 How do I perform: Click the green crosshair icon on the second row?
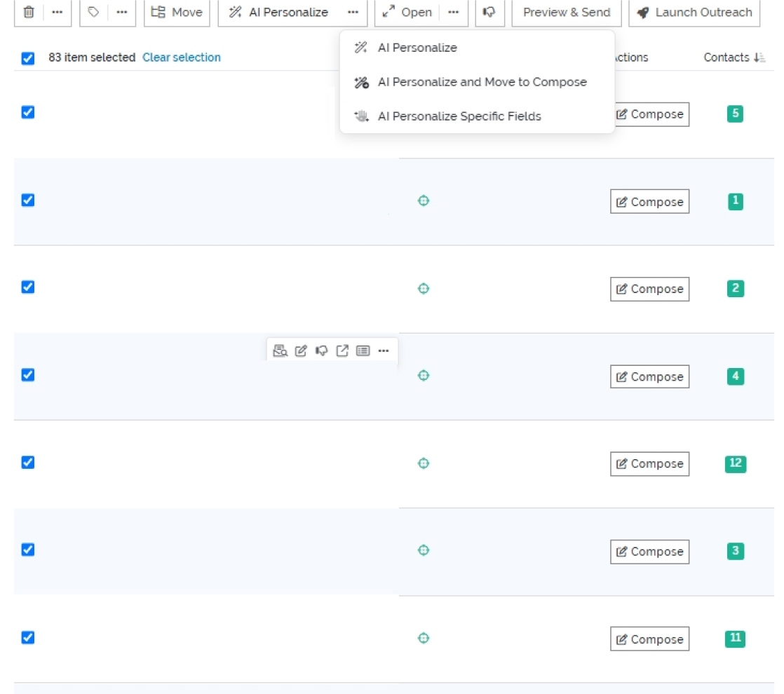(x=423, y=200)
